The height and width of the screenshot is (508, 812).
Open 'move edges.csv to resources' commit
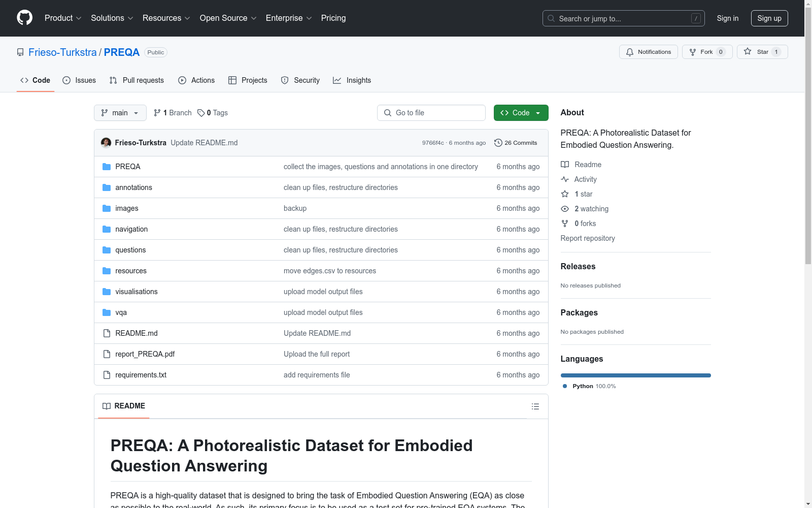click(330, 271)
